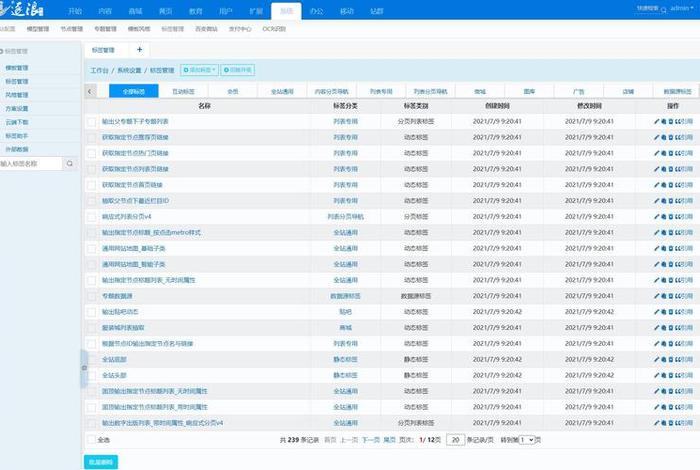
Task: Open the 添加标签 dropdown button
Action: pyautogui.click(x=199, y=70)
